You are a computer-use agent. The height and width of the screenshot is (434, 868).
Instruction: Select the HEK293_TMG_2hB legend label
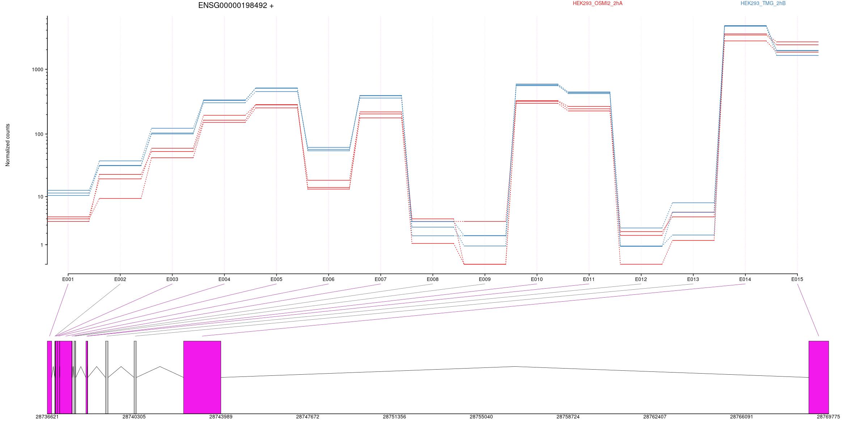[763, 3]
